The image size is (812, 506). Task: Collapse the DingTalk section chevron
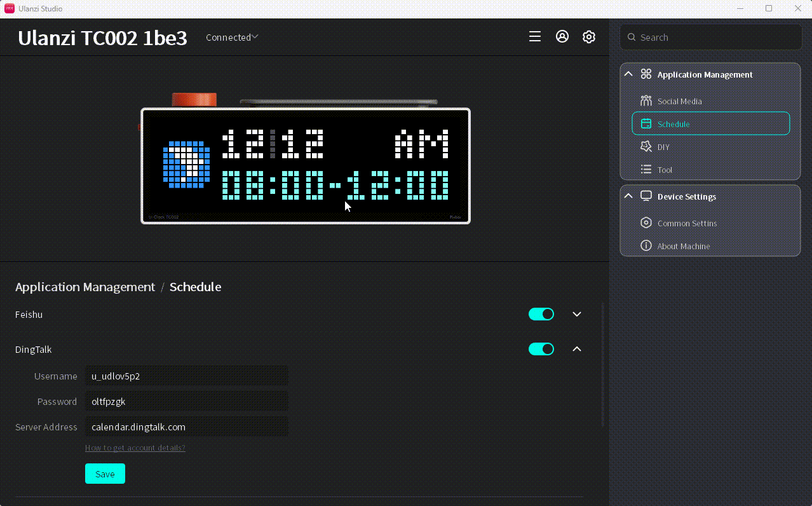click(577, 349)
